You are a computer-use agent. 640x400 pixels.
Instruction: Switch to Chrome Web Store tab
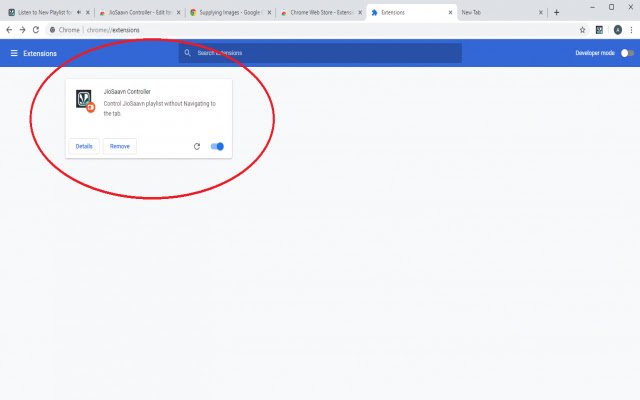click(321, 13)
